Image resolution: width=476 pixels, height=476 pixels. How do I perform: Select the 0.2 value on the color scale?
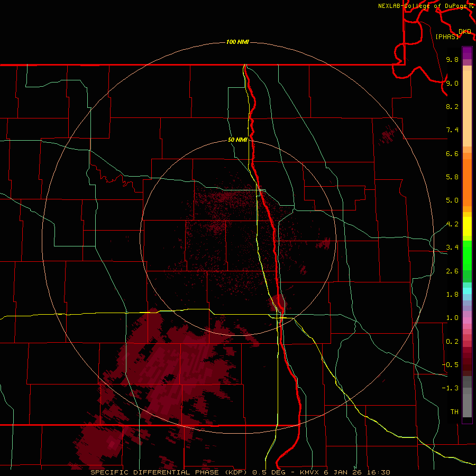[452, 342]
